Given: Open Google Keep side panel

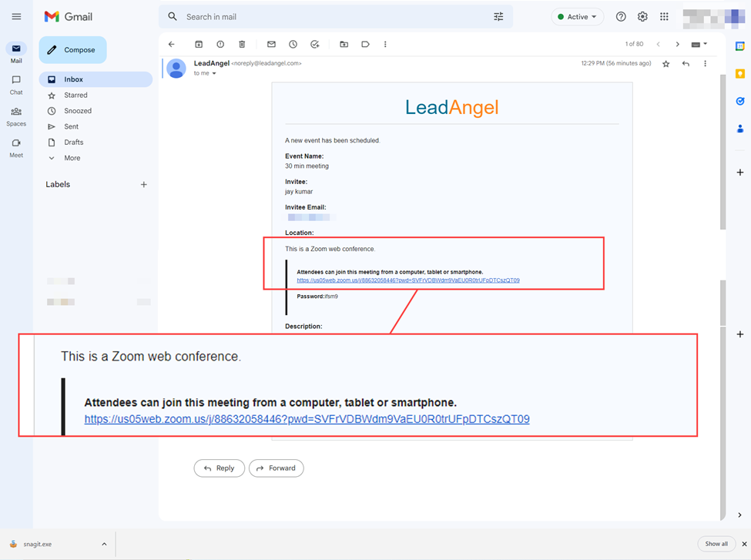Looking at the screenshot, I should pos(740,74).
